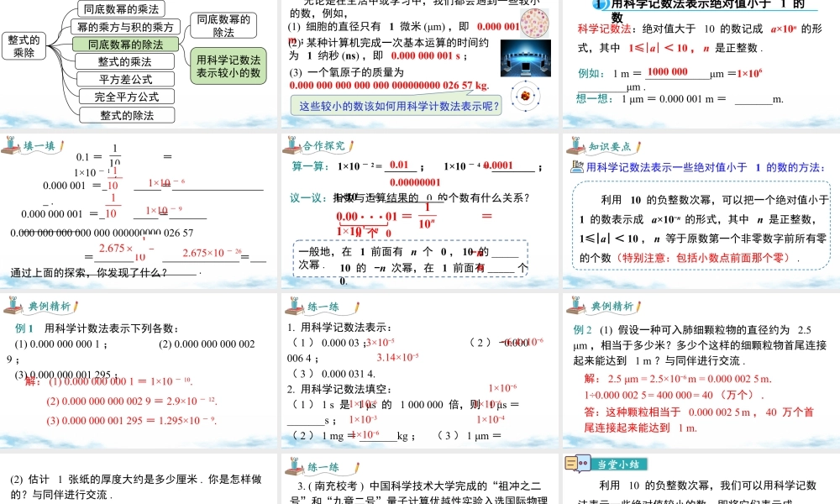
Task: Click the pencil-cup icon beside 填一填 header
Action: [x=11, y=146]
